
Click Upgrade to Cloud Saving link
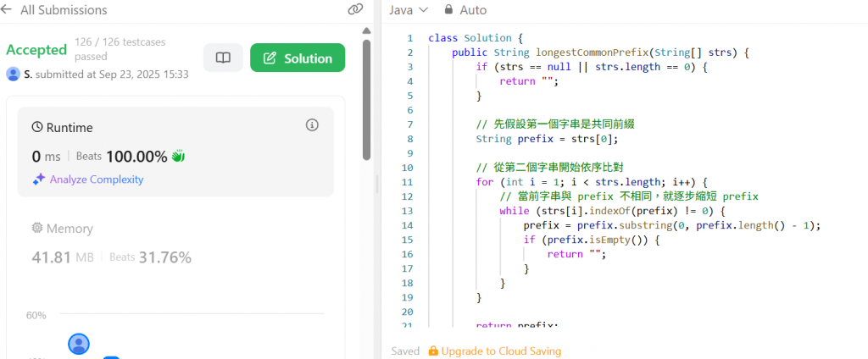tap(501, 351)
